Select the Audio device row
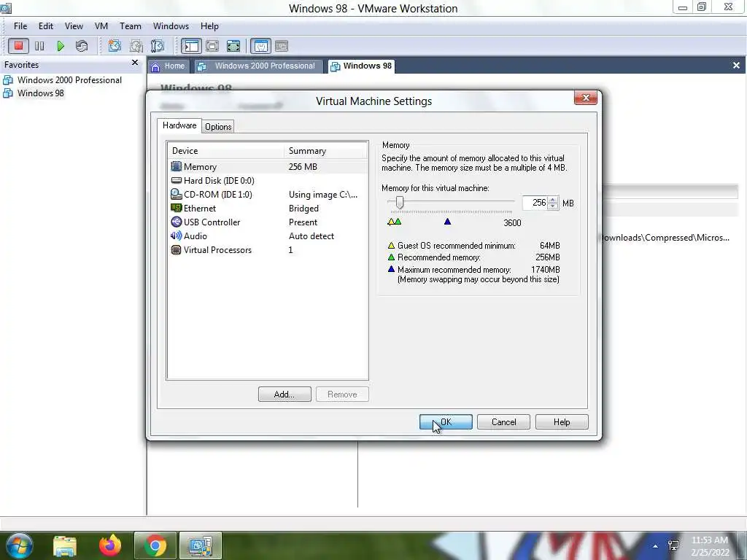747x560 pixels. click(x=268, y=236)
